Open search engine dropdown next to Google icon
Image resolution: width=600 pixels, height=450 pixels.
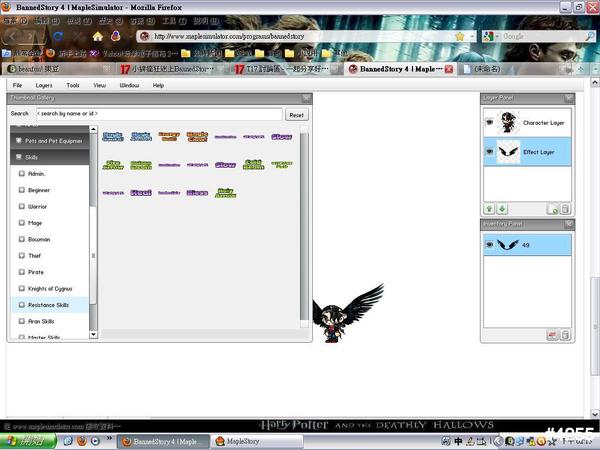(497, 37)
